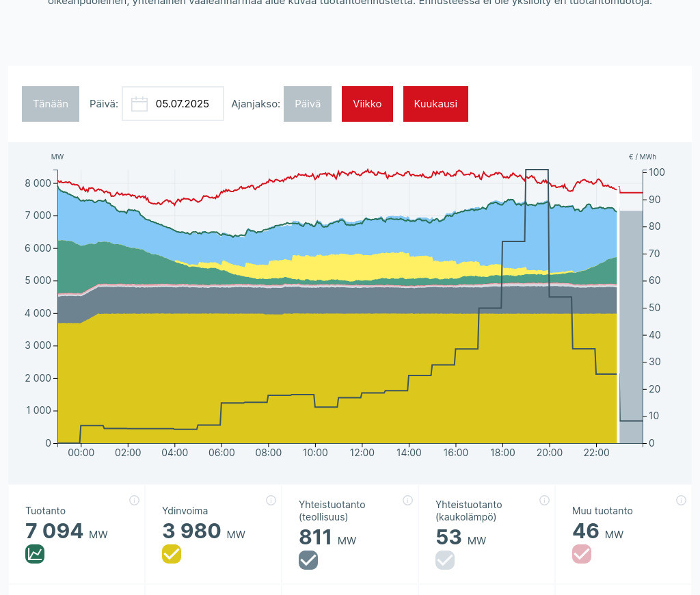Select the Kuukausi time period
Screen dimensions: 700x595
[435, 104]
